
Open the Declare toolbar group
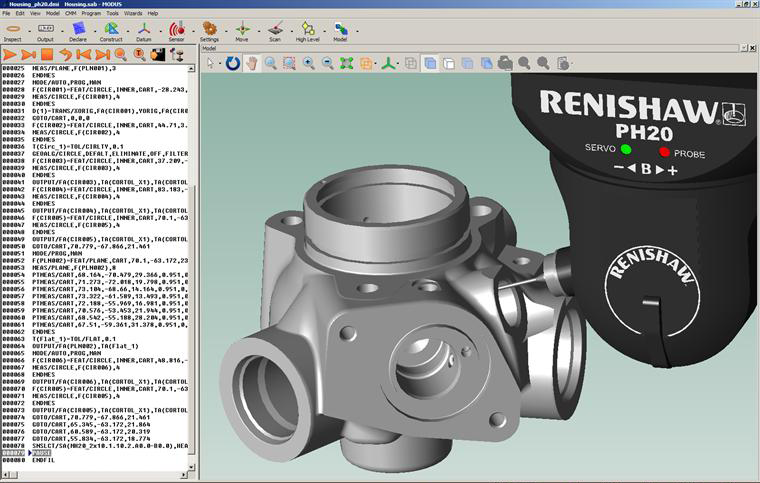point(78,32)
